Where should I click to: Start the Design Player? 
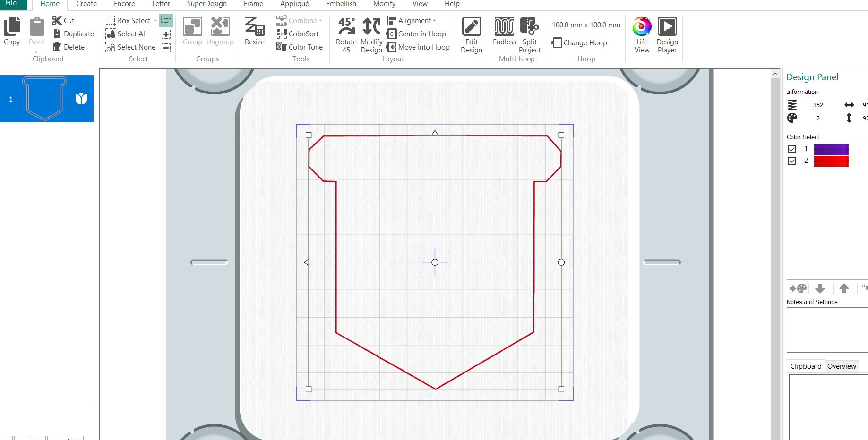pyautogui.click(x=667, y=35)
